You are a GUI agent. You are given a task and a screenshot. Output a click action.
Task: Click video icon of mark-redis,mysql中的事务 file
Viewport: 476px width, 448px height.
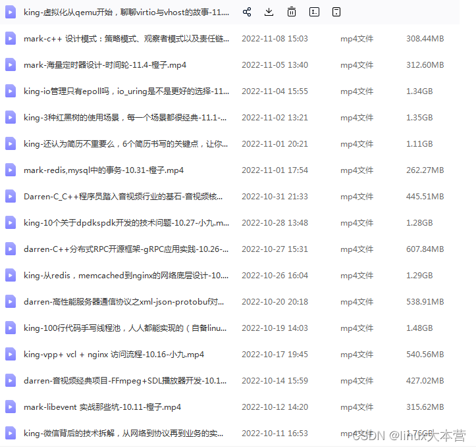11,170
